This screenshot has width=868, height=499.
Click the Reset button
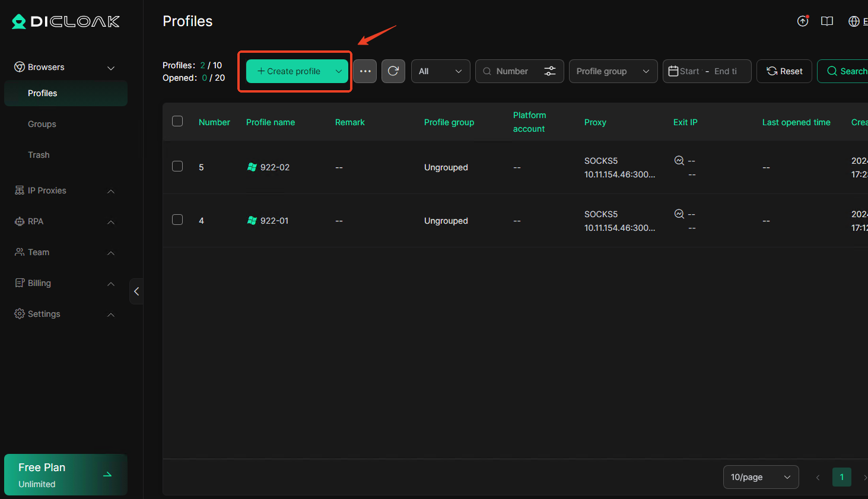[x=784, y=71]
